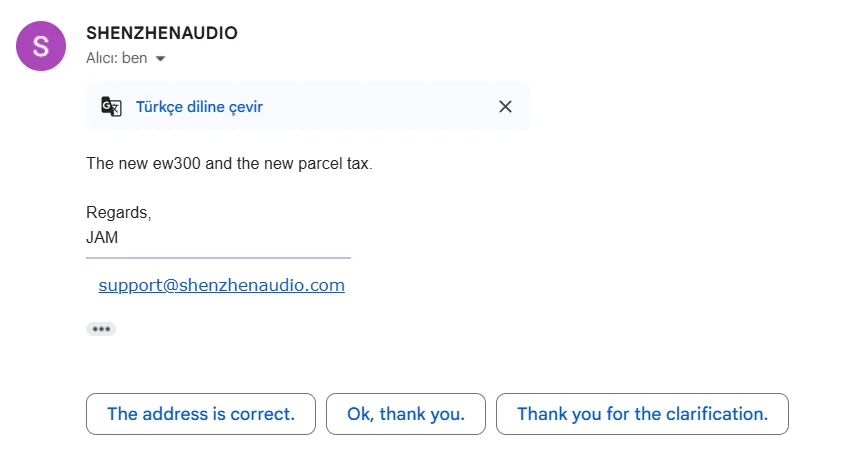The width and height of the screenshot is (863, 454).
Task: Dismiss the translation banner with X
Action: click(505, 107)
